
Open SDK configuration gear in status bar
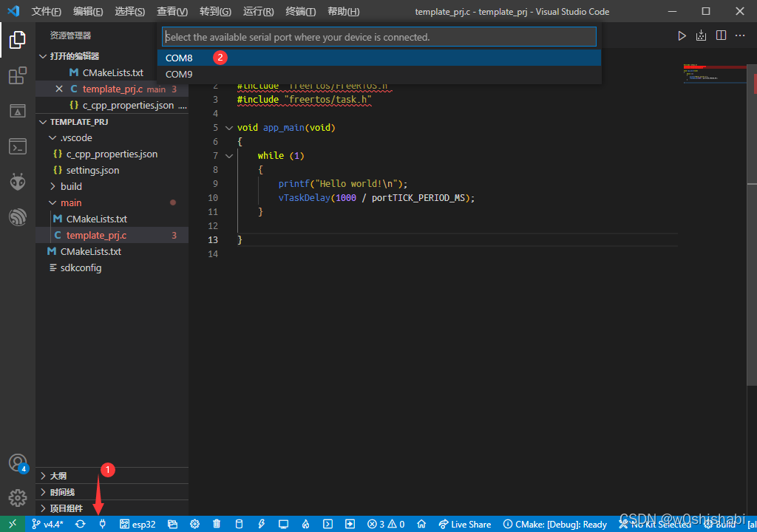[194, 524]
